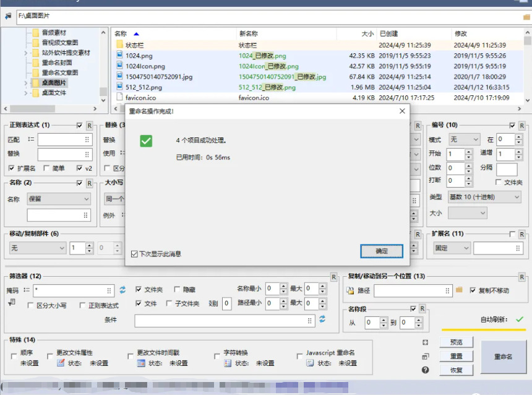The width and height of the screenshot is (532, 395).
Task: Click the folder browse icon in copy/move section
Action: pyautogui.click(x=459, y=290)
